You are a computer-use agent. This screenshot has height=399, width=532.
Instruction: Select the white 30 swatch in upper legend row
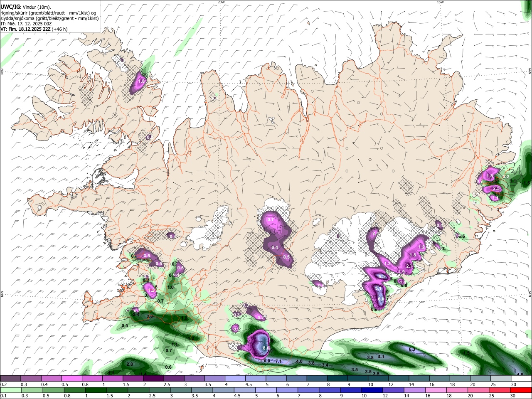coord(521,378)
